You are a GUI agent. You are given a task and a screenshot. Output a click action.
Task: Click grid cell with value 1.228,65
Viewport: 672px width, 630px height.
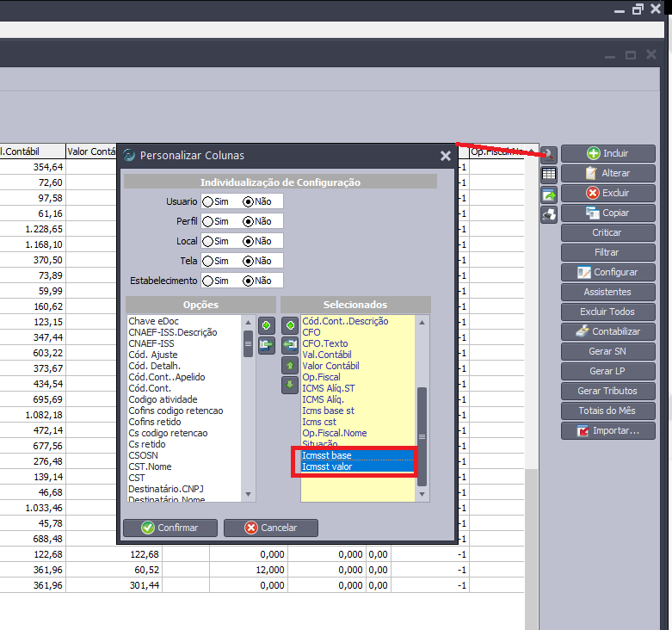tap(33, 229)
